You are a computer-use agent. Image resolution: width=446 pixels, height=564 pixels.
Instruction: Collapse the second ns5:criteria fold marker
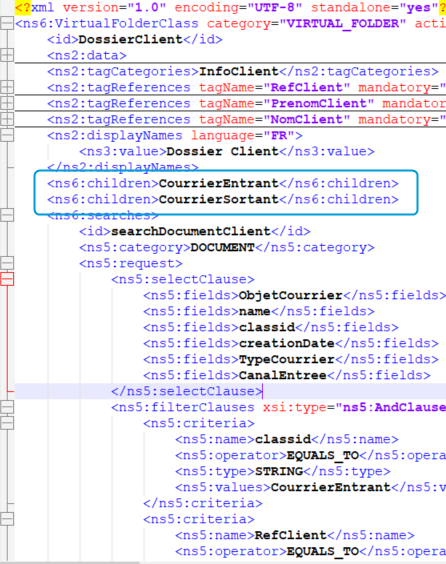pyautogui.click(x=7, y=519)
